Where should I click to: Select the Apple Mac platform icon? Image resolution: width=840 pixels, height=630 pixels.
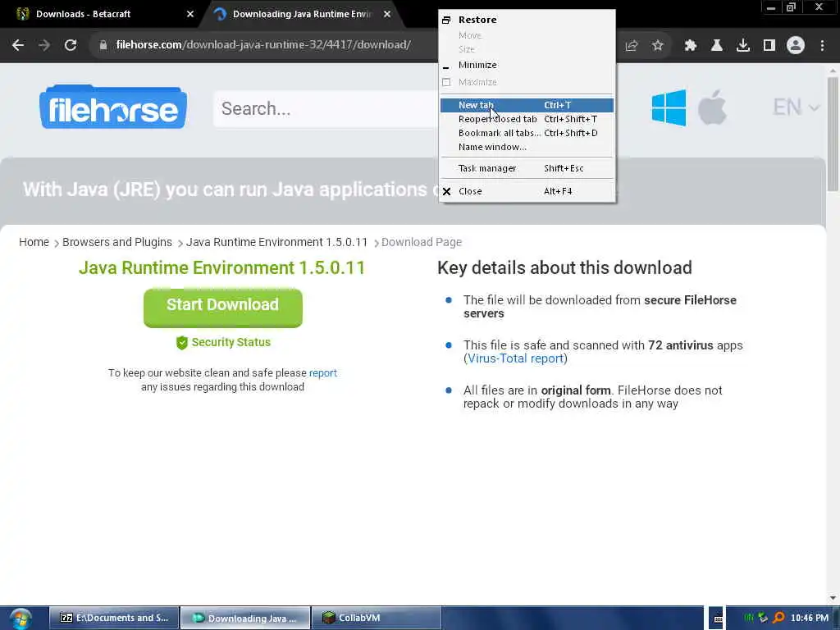(712, 107)
